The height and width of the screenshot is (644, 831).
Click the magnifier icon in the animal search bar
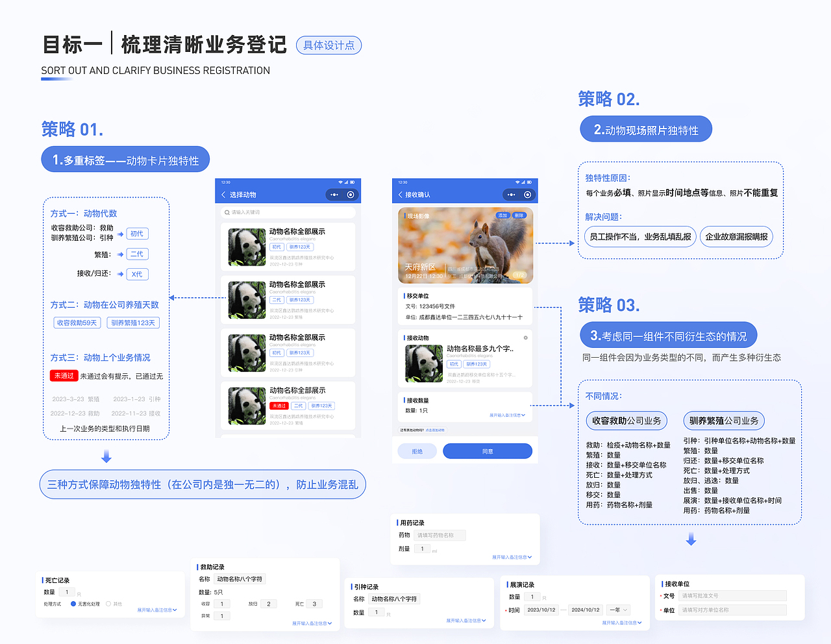[228, 212]
